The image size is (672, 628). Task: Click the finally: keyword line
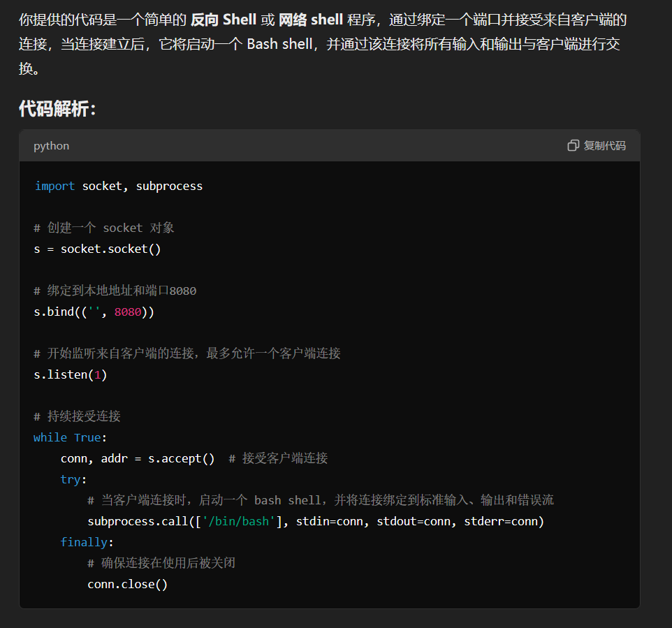[87, 542]
